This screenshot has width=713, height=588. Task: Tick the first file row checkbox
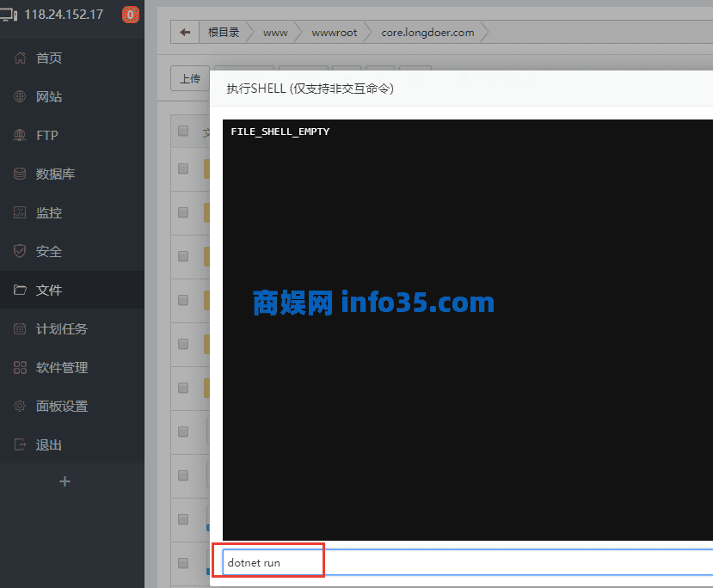tap(183, 169)
